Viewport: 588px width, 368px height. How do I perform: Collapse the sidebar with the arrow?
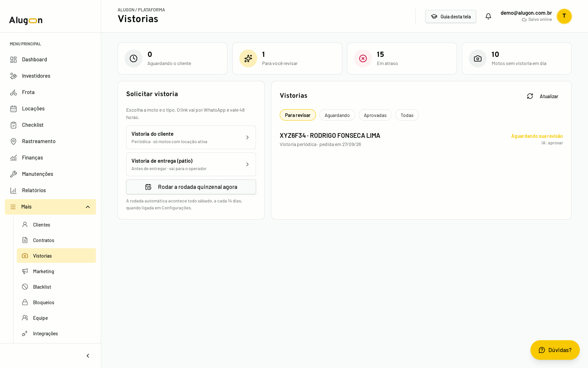pos(88,356)
